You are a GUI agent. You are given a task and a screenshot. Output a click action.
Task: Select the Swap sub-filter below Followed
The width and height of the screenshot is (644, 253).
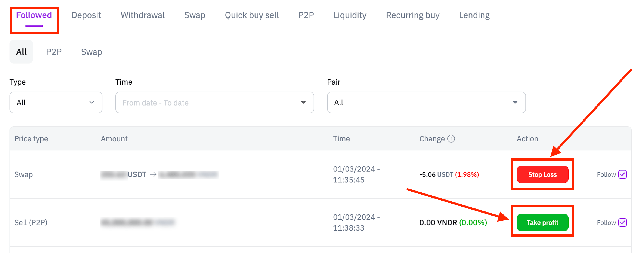click(92, 52)
